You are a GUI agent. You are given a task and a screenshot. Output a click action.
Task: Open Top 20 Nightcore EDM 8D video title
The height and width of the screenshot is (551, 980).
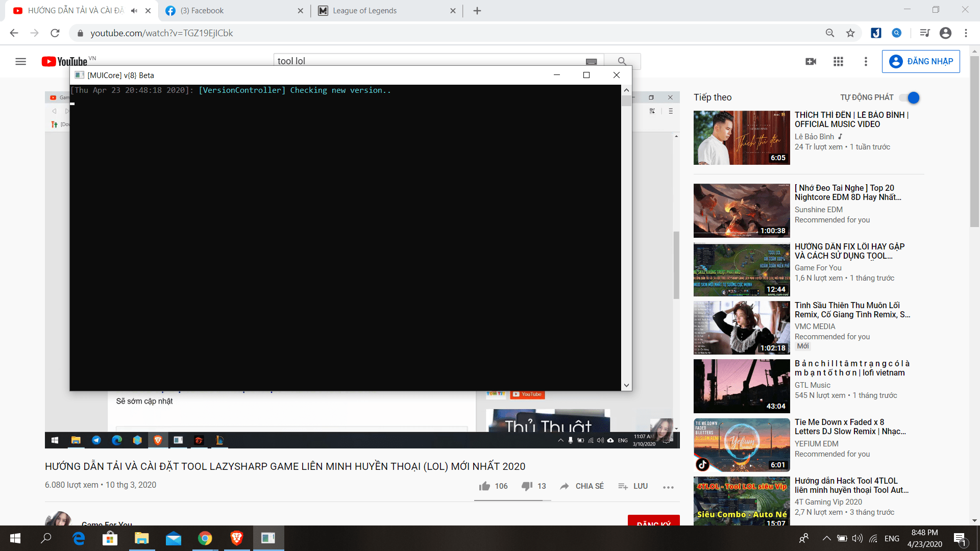click(848, 193)
